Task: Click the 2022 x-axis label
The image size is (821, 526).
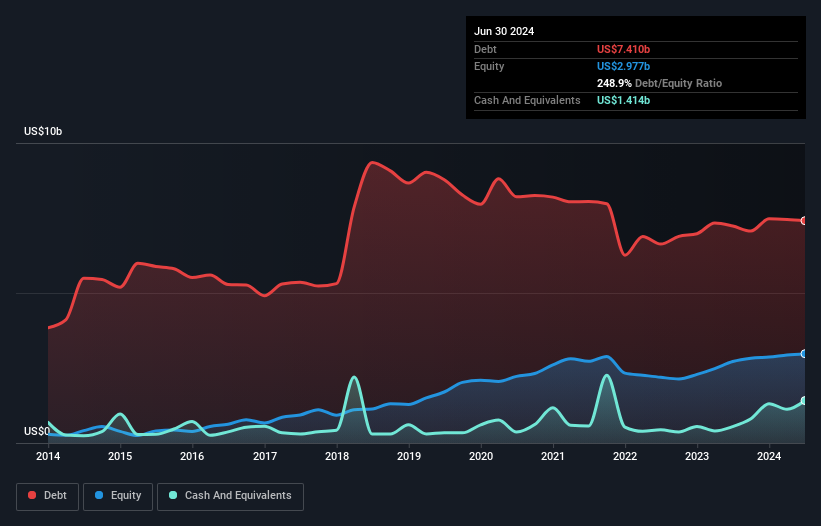Action: coord(625,456)
